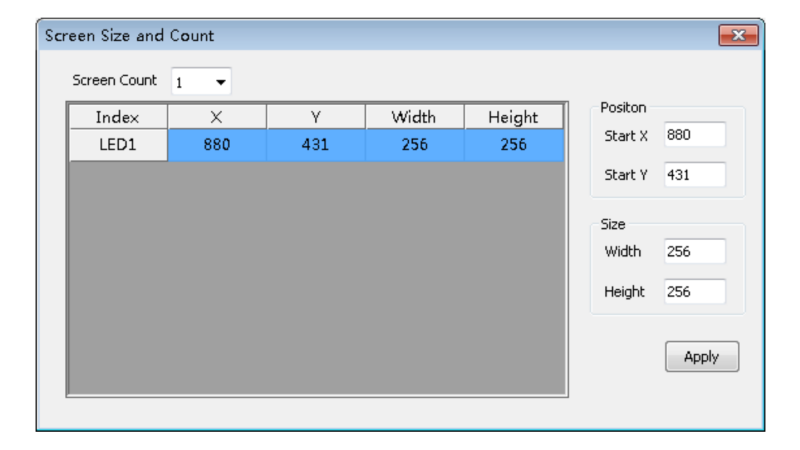
Task: Click the Apply button
Action: (702, 357)
